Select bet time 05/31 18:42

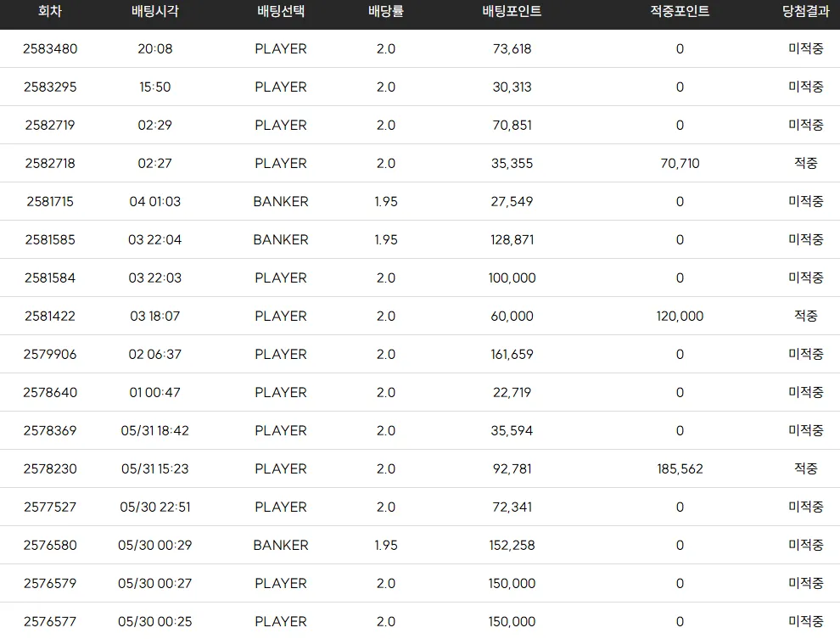coord(154,430)
